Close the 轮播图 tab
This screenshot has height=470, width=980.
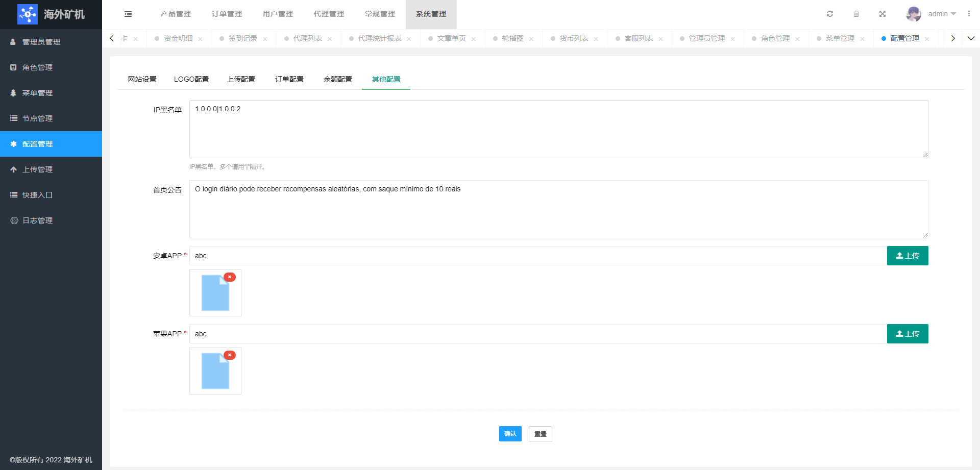(x=531, y=39)
